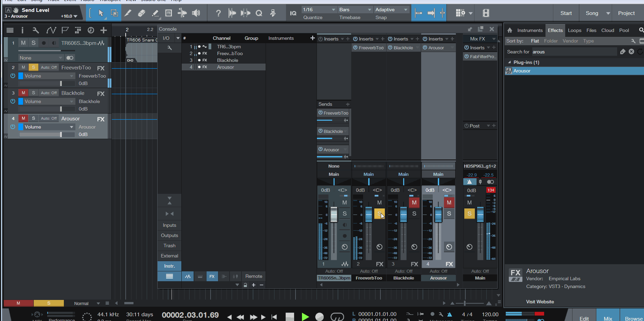644x321 pixels.
Task: Open the Instruments browser tab
Action: click(x=530, y=30)
